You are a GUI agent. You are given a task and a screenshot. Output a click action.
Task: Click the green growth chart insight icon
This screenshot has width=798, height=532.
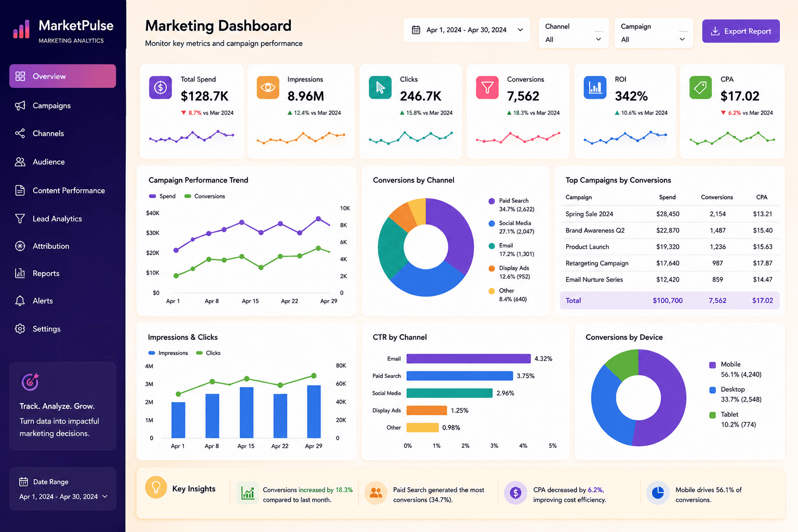click(x=248, y=493)
